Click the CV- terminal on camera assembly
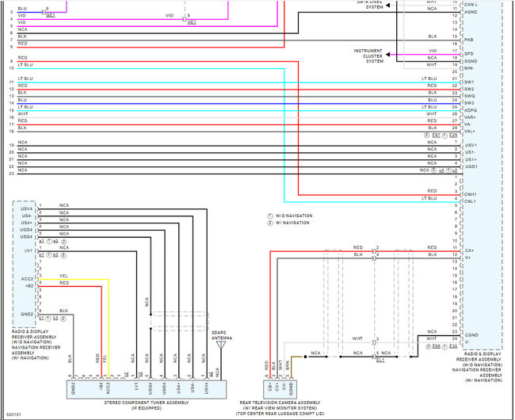This screenshot has width=515, height=420. pos(284,387)
